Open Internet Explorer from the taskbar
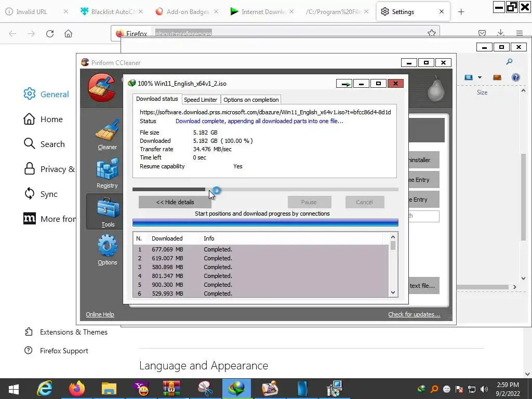 [x=45, y=389]
